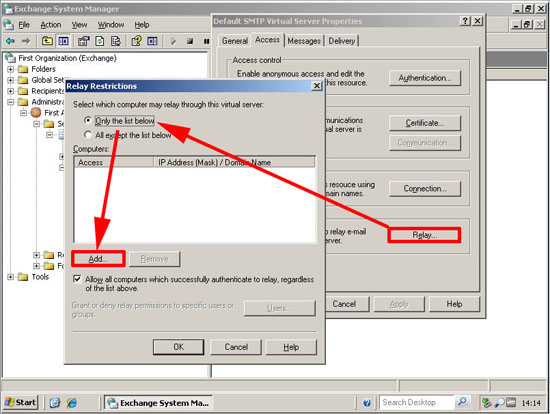Open the Properties toolbar icon

coord(83,41)
